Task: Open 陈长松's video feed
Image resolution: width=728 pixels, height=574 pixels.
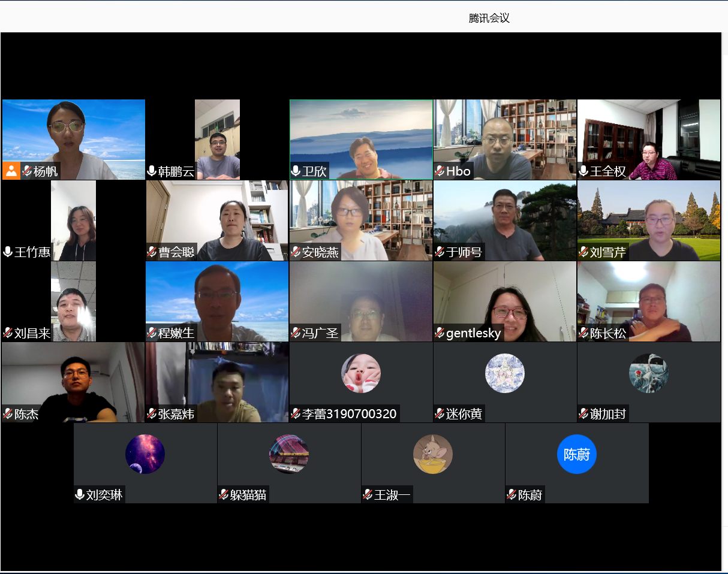Action: (x=649, y=301)
